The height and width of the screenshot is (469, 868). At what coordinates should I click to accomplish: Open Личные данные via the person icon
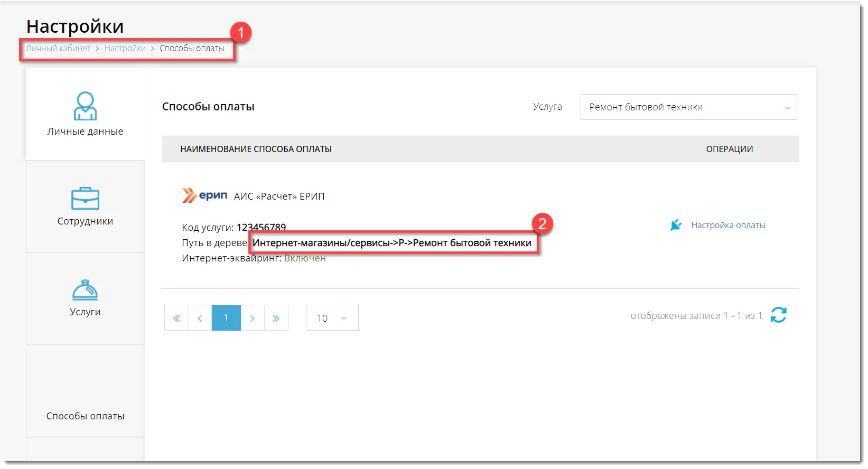[x=85, y=106]
